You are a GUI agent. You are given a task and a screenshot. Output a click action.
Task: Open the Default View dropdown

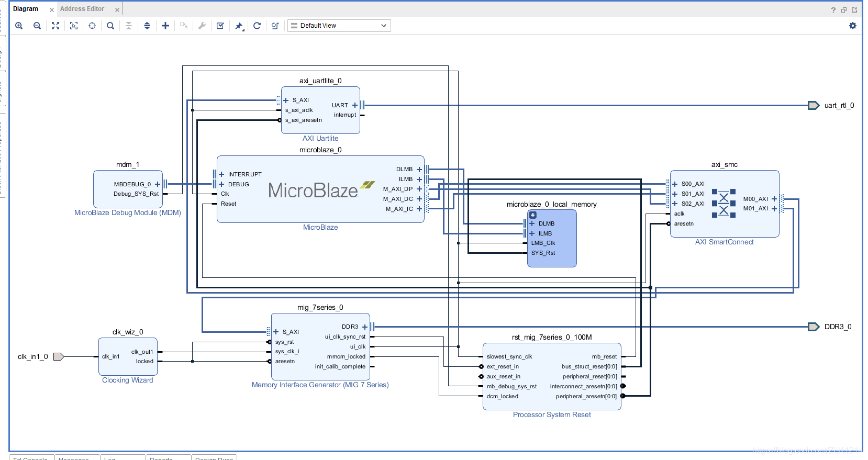pos(339,26)
